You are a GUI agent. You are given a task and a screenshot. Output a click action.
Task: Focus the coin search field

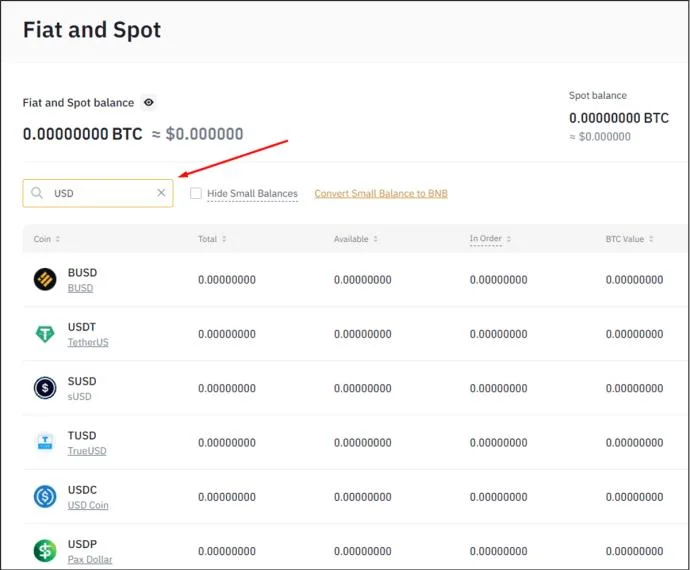(98, 193)
